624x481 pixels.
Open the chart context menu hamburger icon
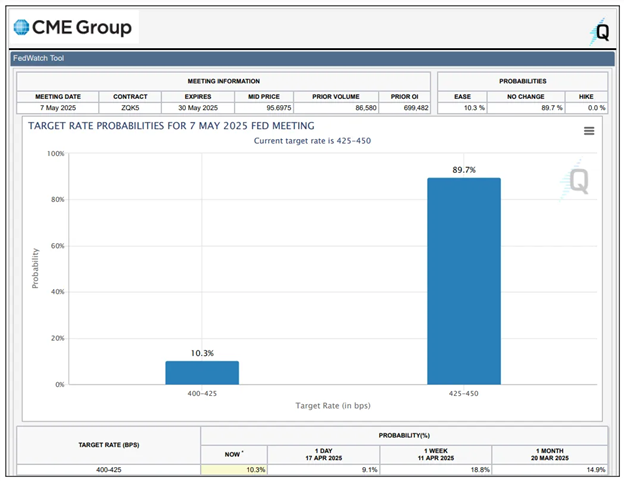coord(589,131)
